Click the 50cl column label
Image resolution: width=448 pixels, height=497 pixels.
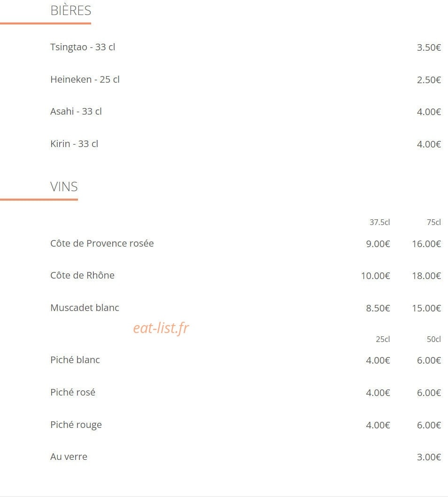[x=434, y=339]
